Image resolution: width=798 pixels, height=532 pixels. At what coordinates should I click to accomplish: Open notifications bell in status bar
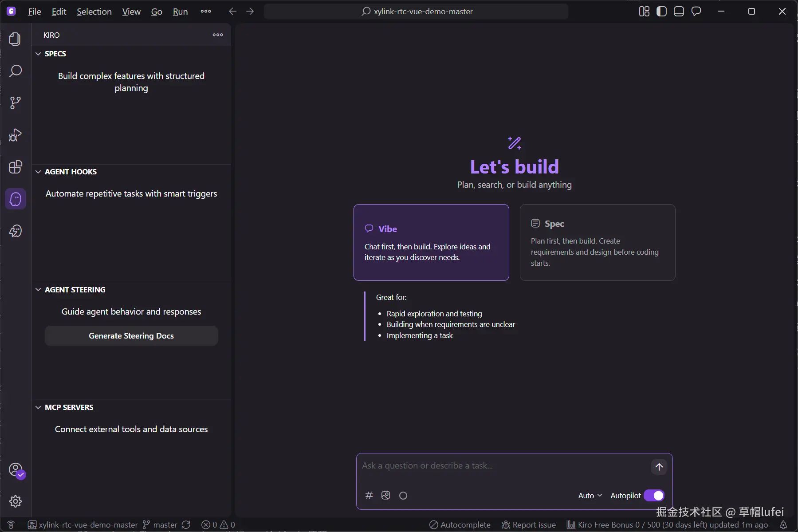[x=783, y=525]
